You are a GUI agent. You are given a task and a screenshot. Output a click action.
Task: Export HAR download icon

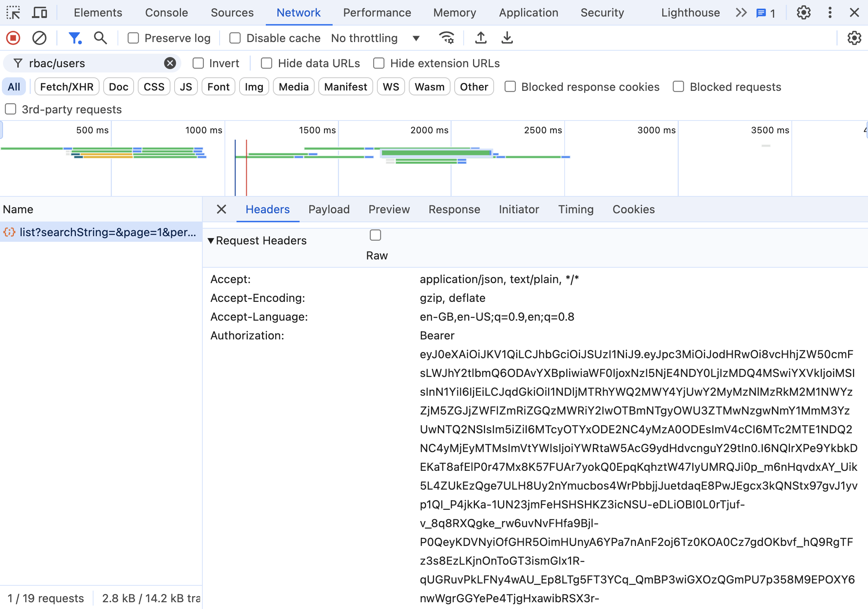pos(507,38)
